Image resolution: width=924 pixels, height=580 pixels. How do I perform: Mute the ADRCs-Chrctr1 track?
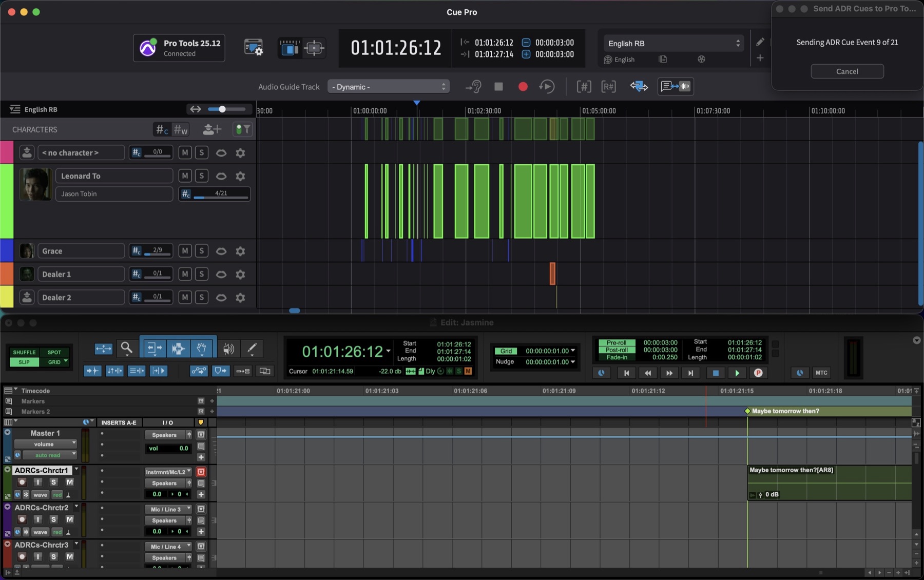(x=69, y=482)
